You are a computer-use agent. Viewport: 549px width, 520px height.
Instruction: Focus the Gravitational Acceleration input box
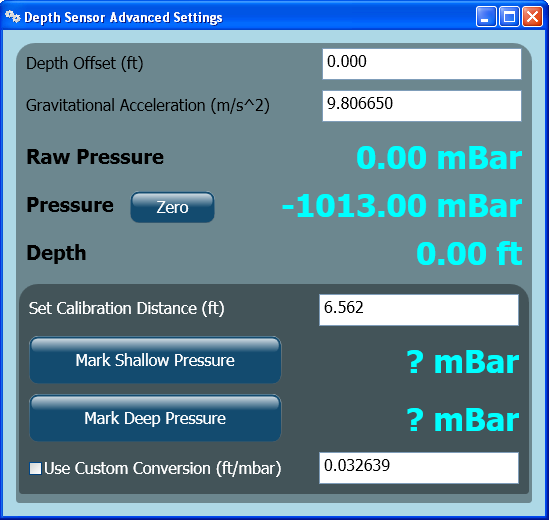[x=422, y=106]
